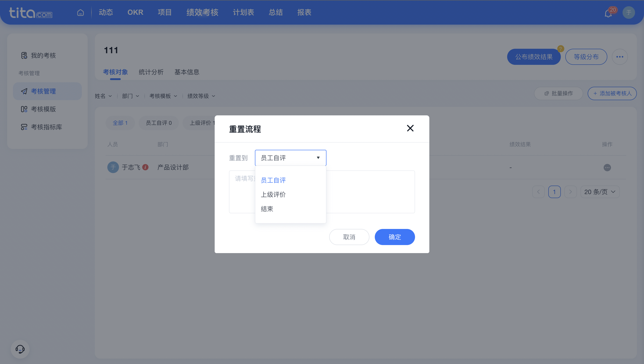This screenshot has height=364, width=644.
Task: Click 确定 to confirm reset
Action: (x=394, y=237)
